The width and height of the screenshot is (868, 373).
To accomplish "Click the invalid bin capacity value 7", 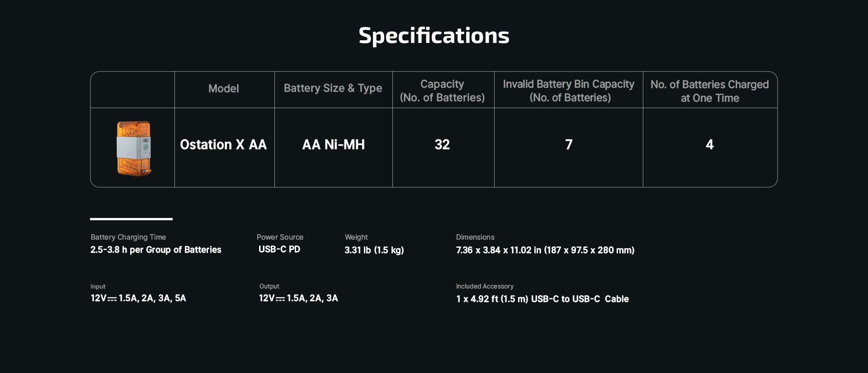I will pos(569,145).
